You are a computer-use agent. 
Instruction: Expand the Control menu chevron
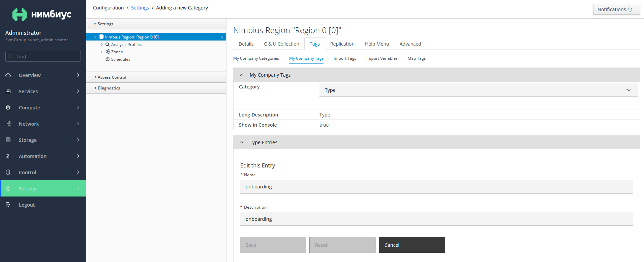click(78, 172)
